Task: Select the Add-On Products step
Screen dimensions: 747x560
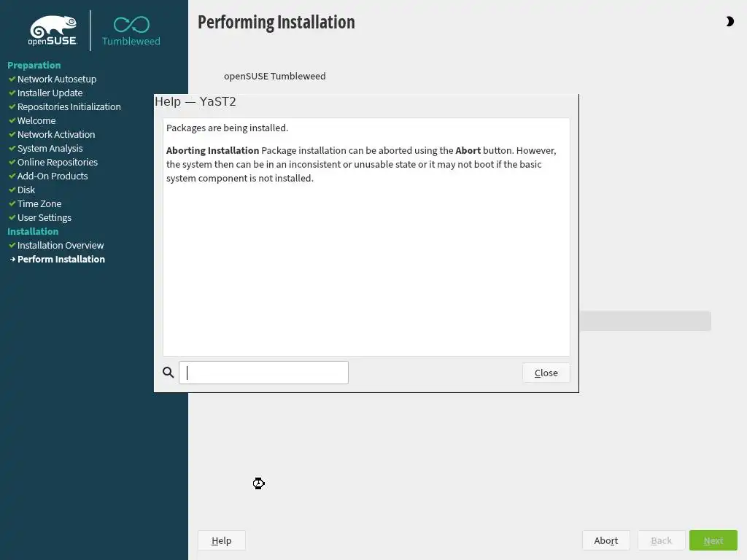Action: (x=53, y=176)
